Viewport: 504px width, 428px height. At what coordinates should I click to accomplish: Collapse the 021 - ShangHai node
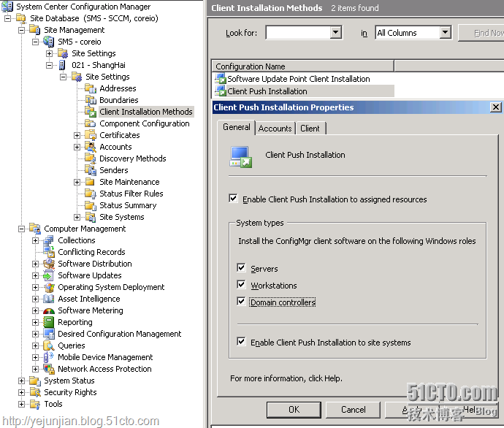49,65
